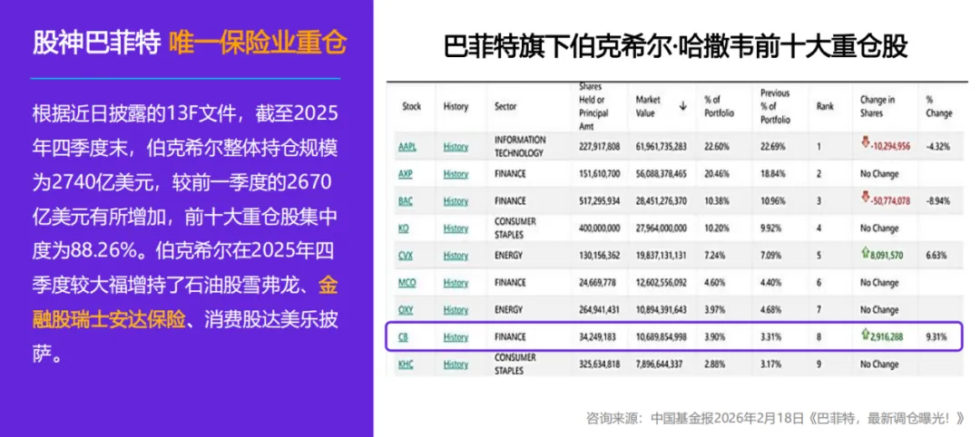Sort by the Market Value column header

[650, 107]
